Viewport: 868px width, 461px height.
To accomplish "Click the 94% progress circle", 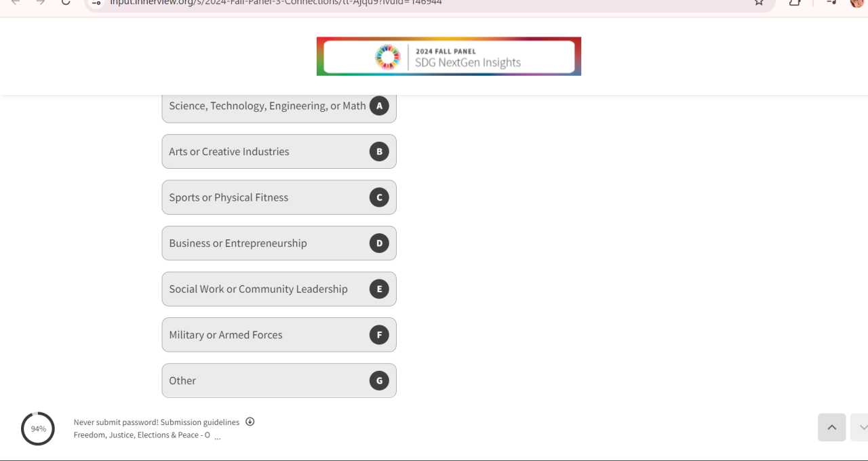I will point(38,428).
